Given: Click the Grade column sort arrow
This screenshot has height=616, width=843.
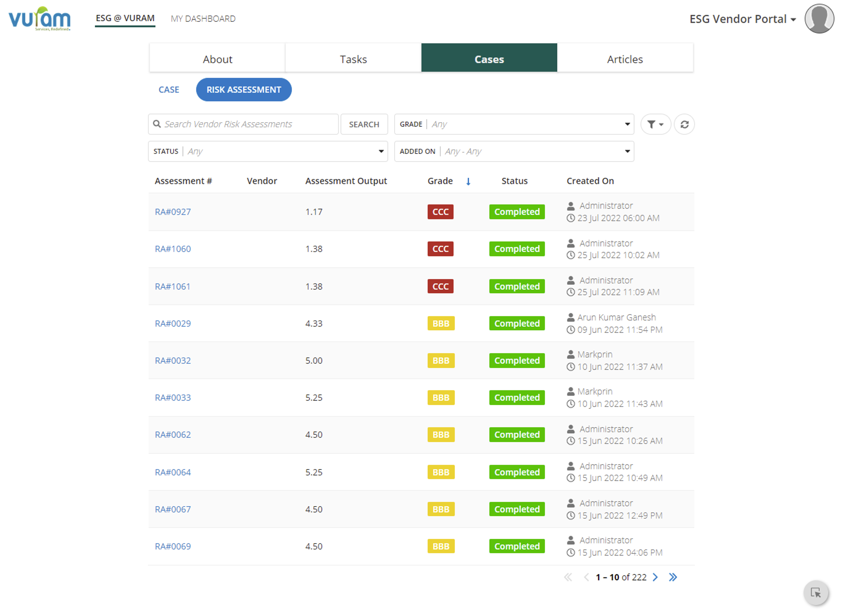Looking at the screenshot, I should [468, 182].
